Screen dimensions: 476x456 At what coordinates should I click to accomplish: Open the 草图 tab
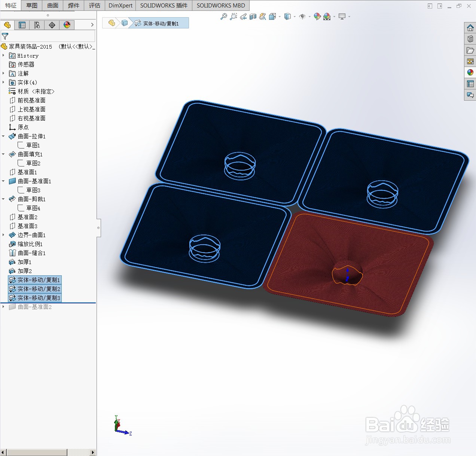[32, 5]
